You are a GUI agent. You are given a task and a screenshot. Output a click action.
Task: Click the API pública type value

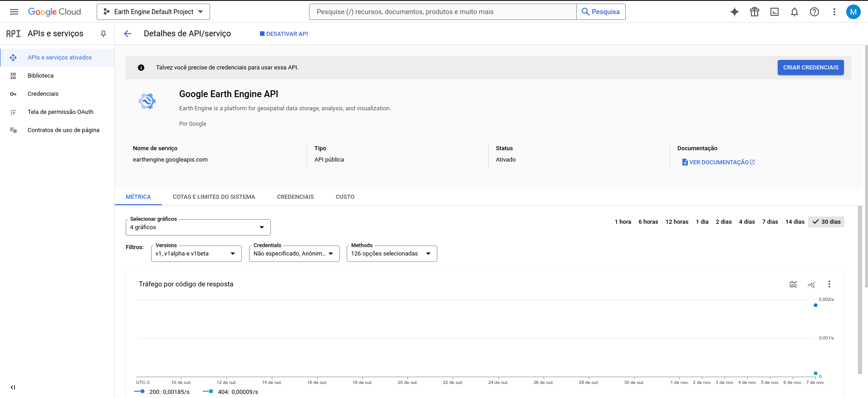329,160
